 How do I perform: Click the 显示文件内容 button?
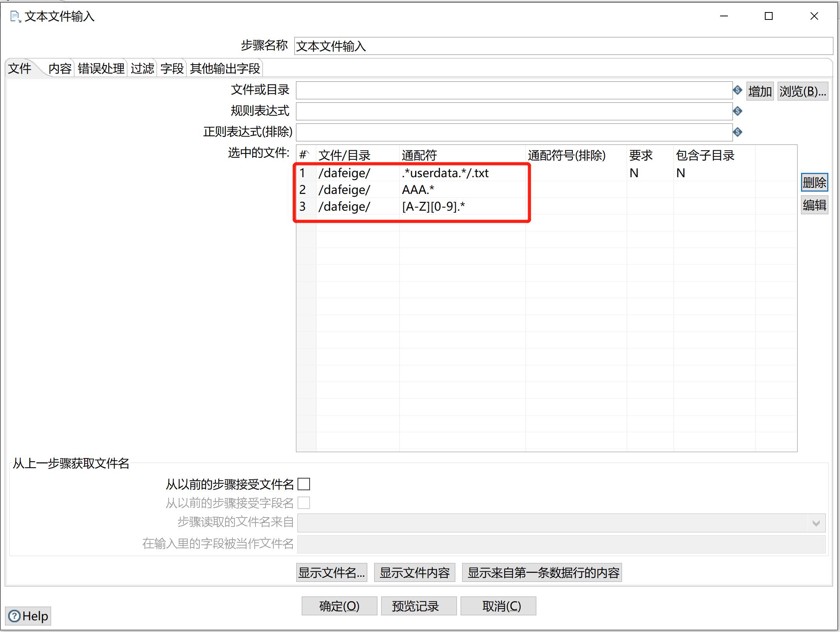click(415, 572)
